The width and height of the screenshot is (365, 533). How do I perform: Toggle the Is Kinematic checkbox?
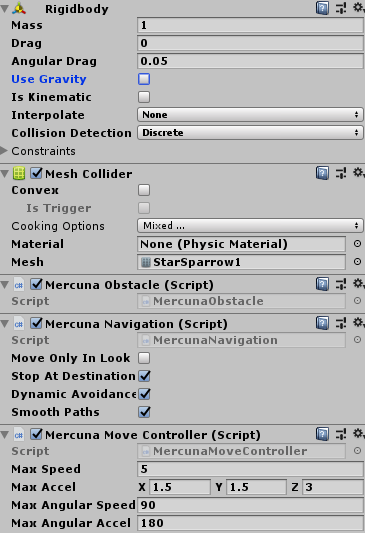tap(144, 97)
